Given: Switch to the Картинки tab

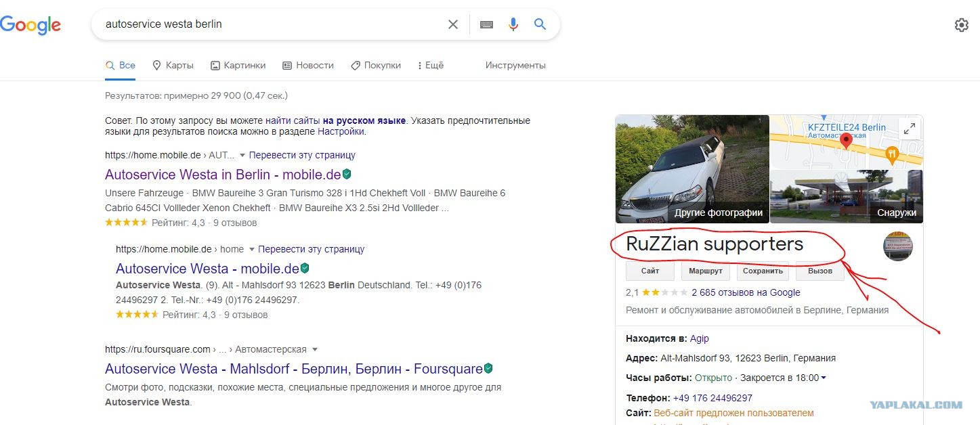Looking at the screenshot, I should click(238, 66).
